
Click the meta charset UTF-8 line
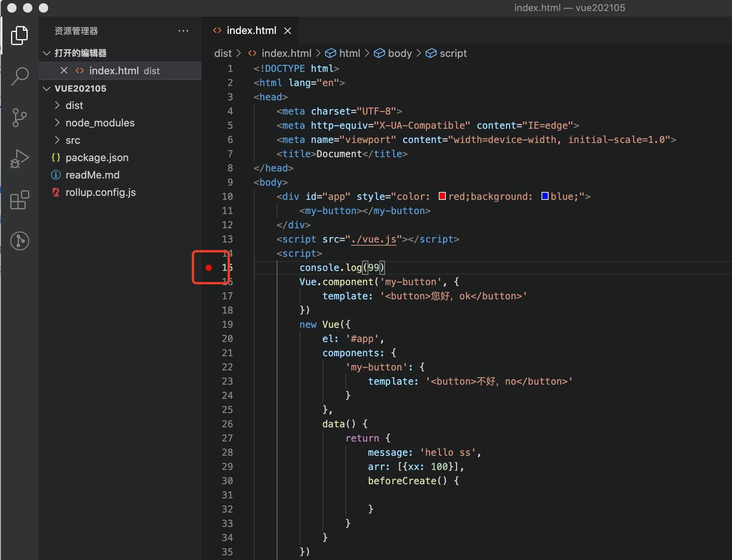[339, 111]
